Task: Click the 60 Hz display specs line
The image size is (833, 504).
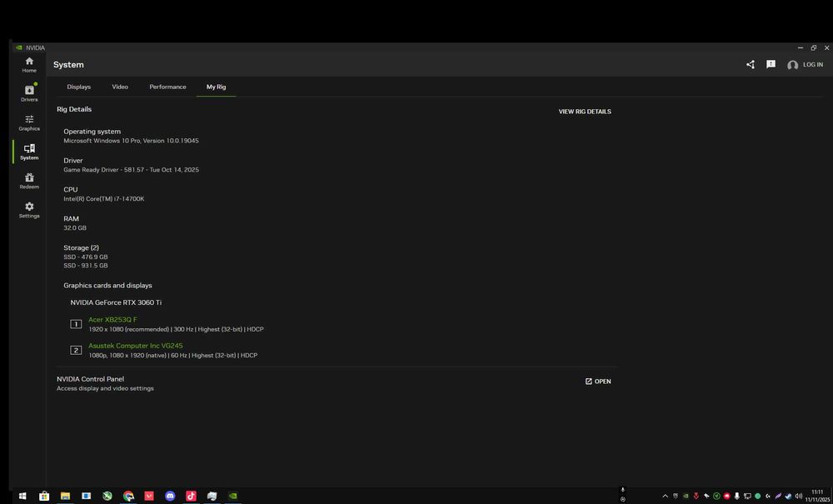Action: coord(173,355)
